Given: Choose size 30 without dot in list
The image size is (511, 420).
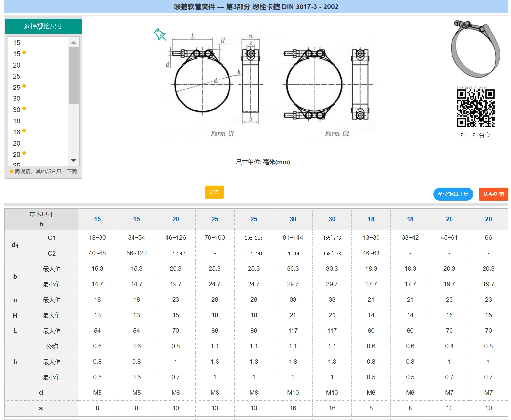Looking at the screenshot, I should 17,99.
